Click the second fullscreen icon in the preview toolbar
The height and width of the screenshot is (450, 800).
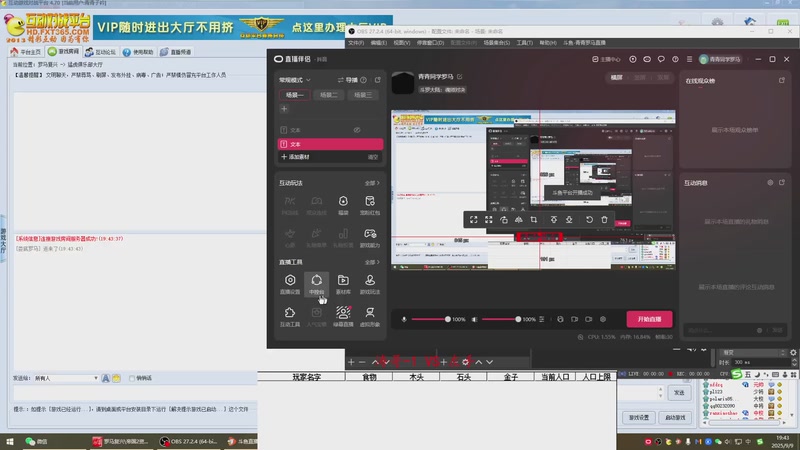coord(488,219)
